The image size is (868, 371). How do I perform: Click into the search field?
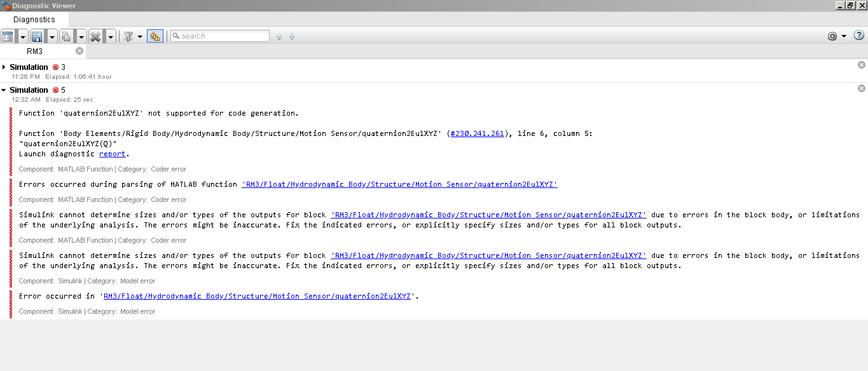(219, 36)
